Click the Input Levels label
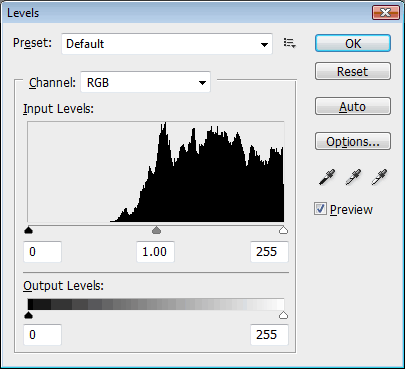Image resolution: width=405 pixels, height=369 pixels. pos(58,109)
